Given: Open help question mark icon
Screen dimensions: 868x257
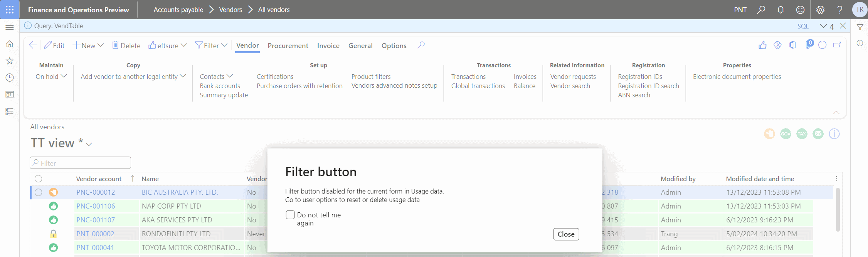Looking at the screenshot, I should tap(840, 10).
